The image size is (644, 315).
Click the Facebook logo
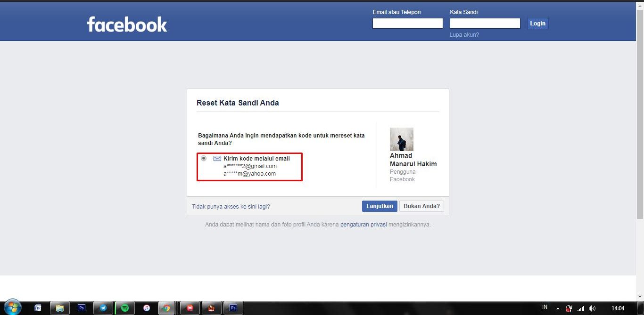pos(127,24)
